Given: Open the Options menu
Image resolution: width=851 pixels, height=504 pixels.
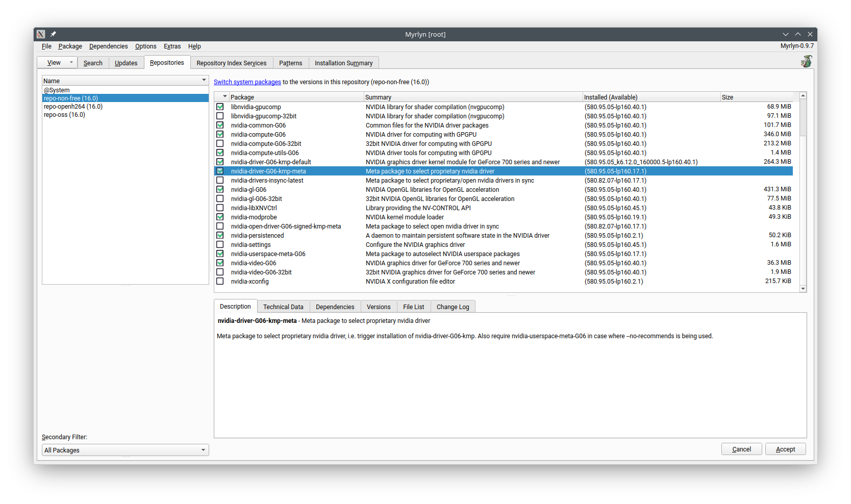Looking at the screenshot, I should tap(146, 46).
